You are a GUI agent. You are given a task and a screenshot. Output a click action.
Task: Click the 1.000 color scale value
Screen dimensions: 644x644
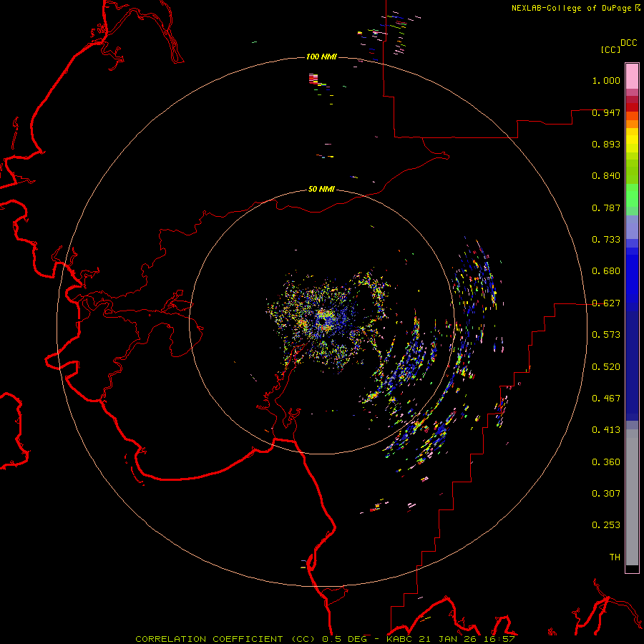click(606, 81)
